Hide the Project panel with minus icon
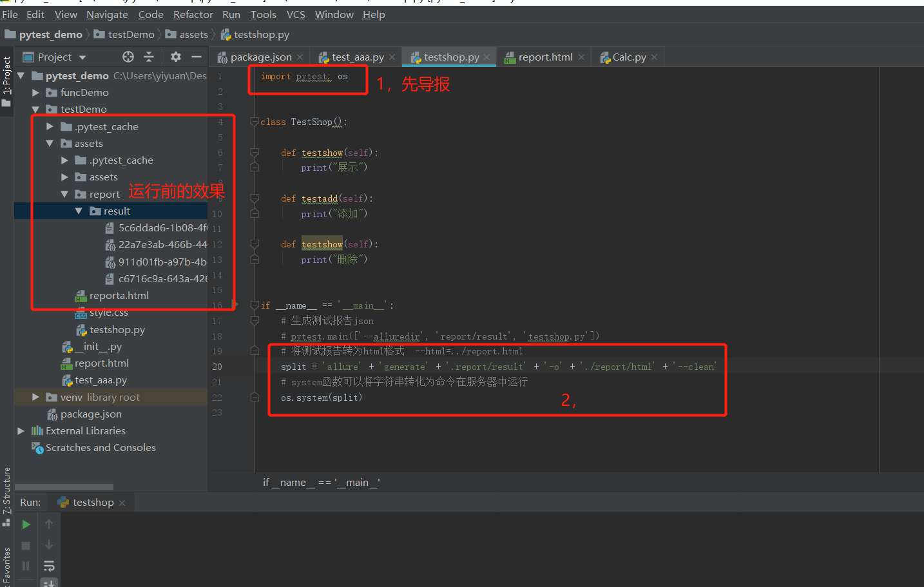924x587 pixels. (x=197, y=57)
